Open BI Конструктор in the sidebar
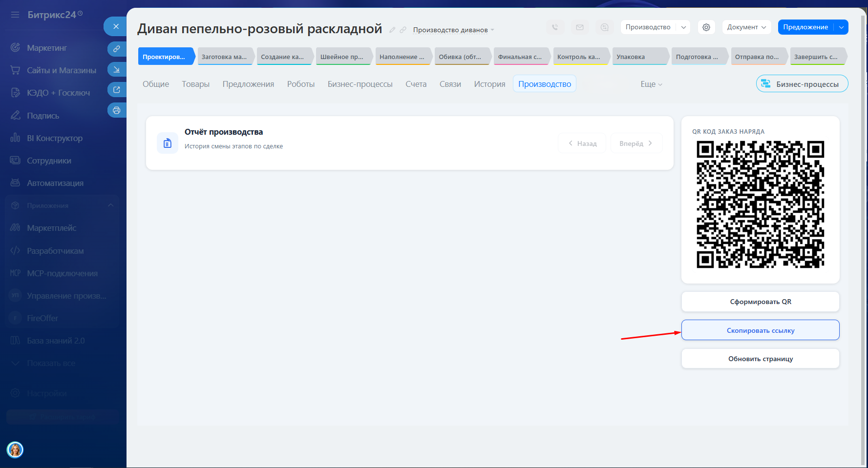This screenshot has height=468, width=868. point(55,138)
